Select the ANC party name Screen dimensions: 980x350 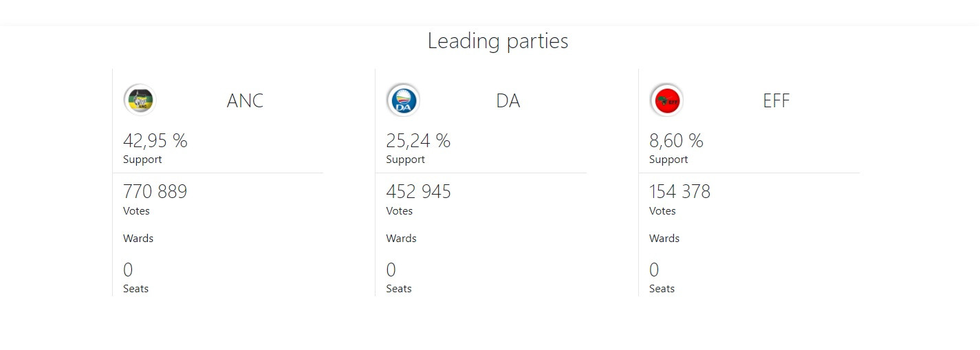click(x=245, y=101)
